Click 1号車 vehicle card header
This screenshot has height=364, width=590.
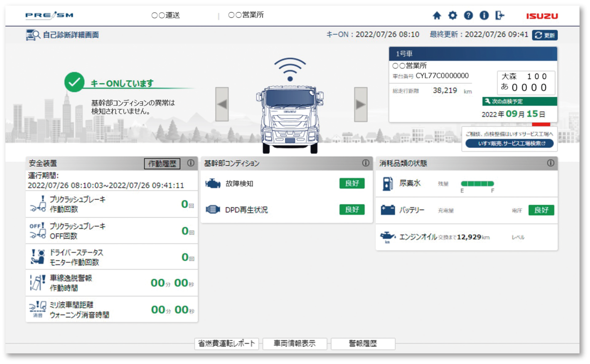click(473, 54)
